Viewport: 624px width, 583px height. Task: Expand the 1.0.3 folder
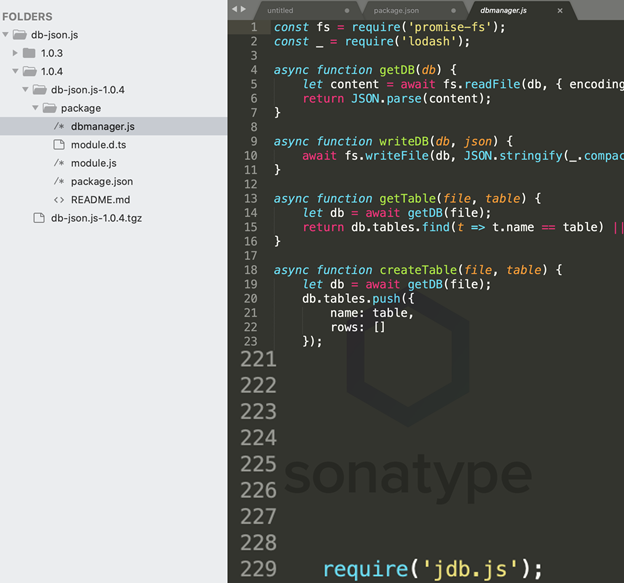click(x=15, y=53)
